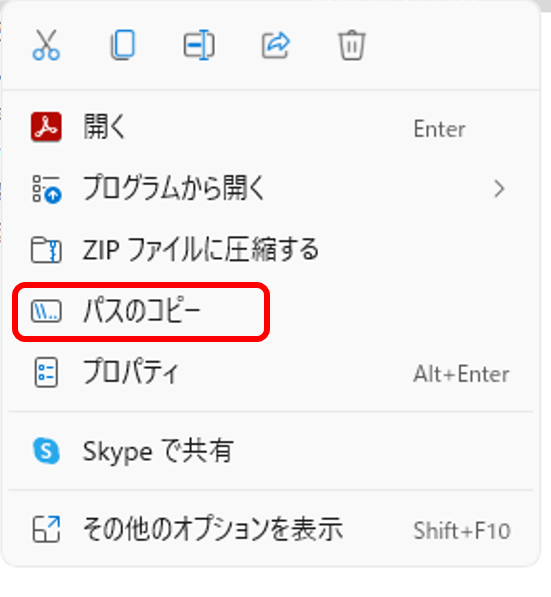Expand the プログラムから開く submenu arrow
Viewport: 551px width, 597px height.
499,189
